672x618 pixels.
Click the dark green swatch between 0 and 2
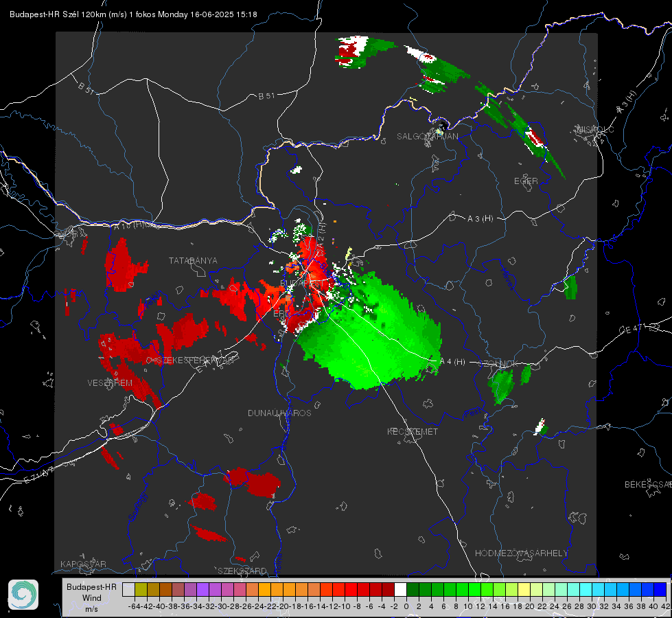[x=413, y=590]
